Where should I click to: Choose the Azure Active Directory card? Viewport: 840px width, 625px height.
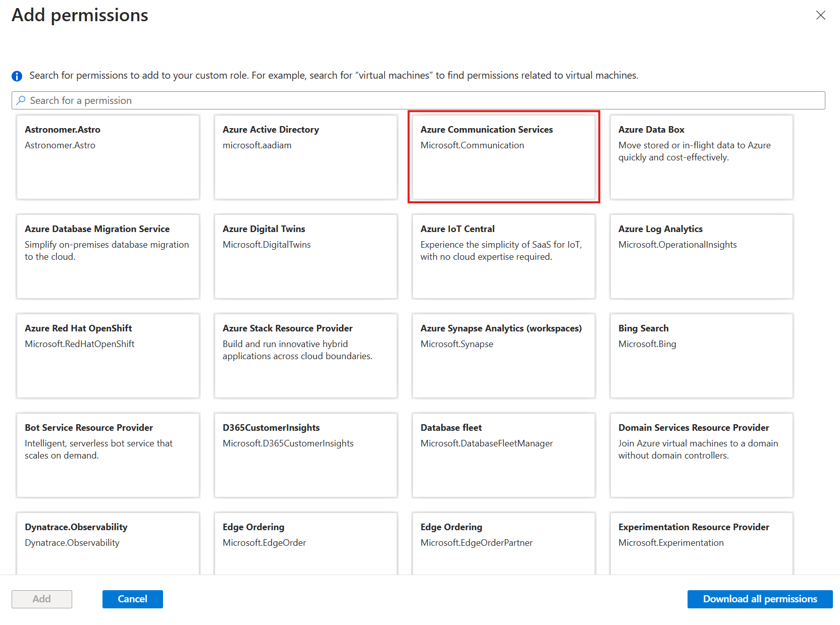[305, 157]
